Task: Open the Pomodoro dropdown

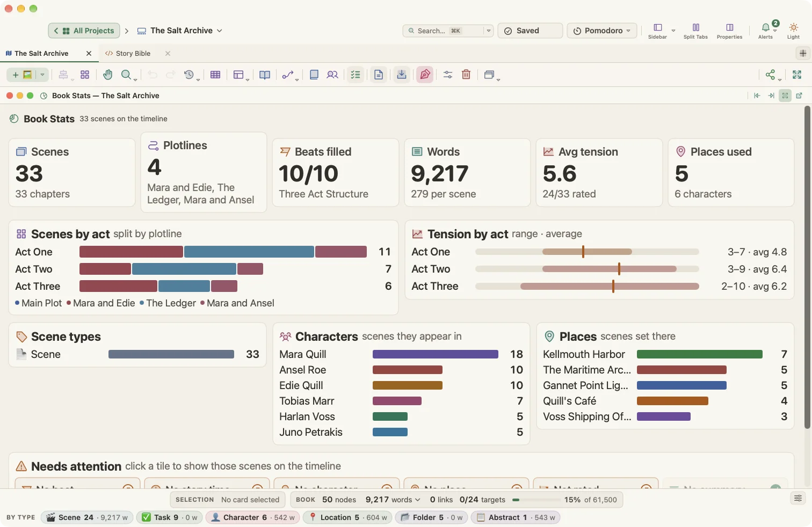Action: click(602, 31)
